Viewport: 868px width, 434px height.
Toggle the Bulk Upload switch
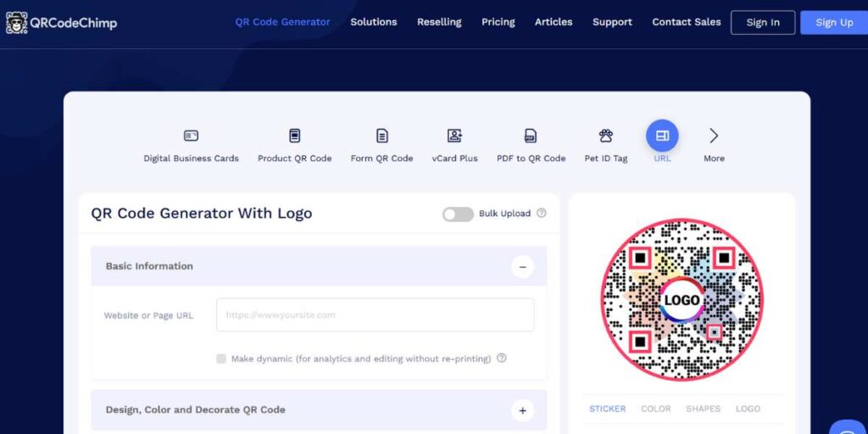pyautogui.click(x=458, y=214)
